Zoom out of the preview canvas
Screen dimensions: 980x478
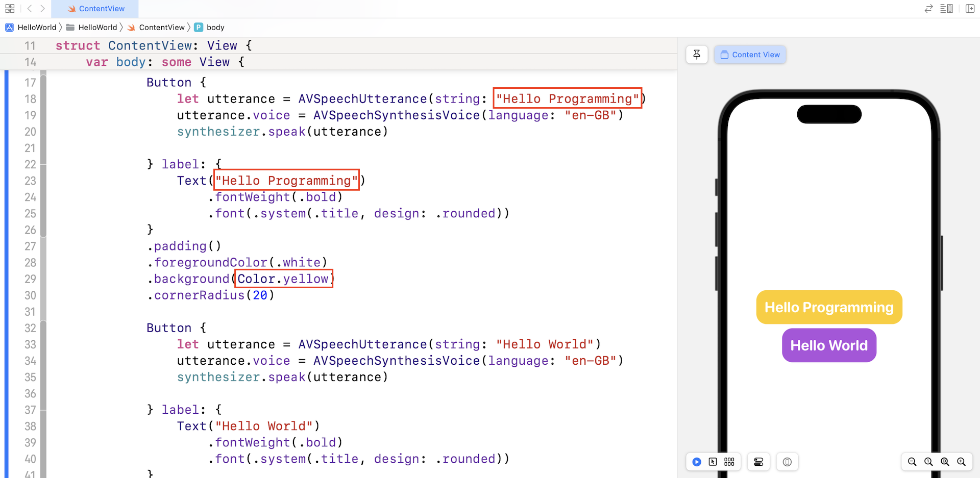point(912,462)
